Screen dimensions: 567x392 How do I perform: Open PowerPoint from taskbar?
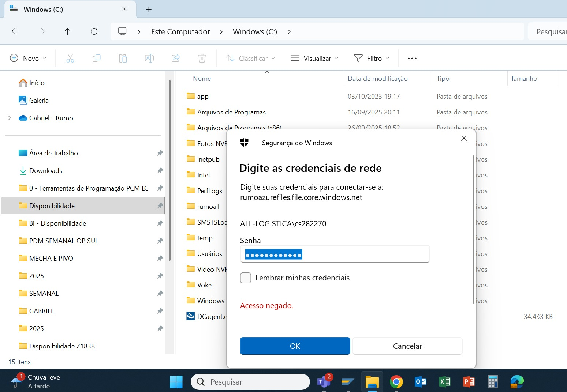point(469,382)
